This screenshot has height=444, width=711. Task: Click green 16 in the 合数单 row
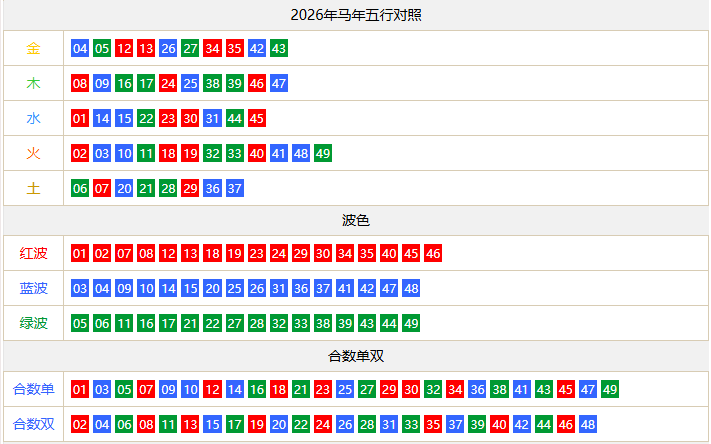pos(257,389)
